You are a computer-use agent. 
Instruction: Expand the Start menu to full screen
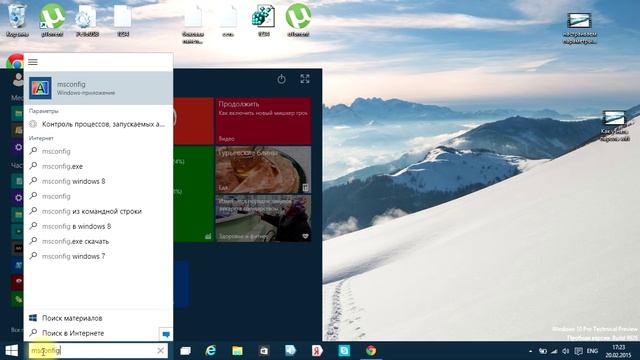304,79
